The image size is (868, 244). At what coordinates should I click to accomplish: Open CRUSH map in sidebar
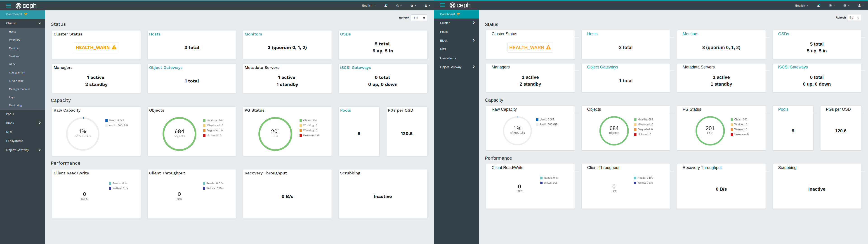[x=16, y=81]
